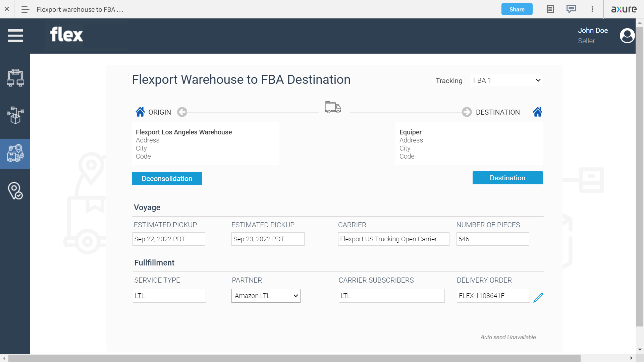
Task: Open the page notes icon
Action: click(550, 9)
